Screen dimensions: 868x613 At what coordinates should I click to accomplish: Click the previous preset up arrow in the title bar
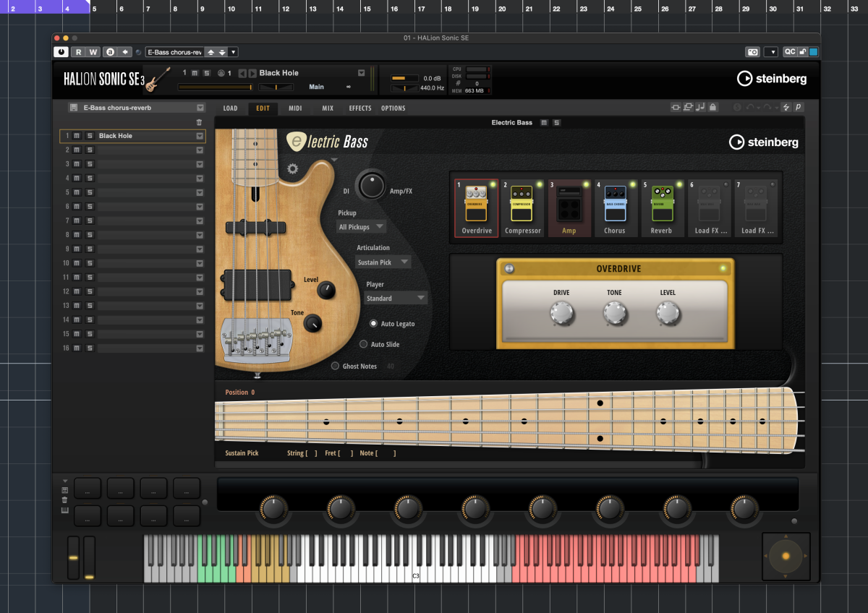point(211,52)
